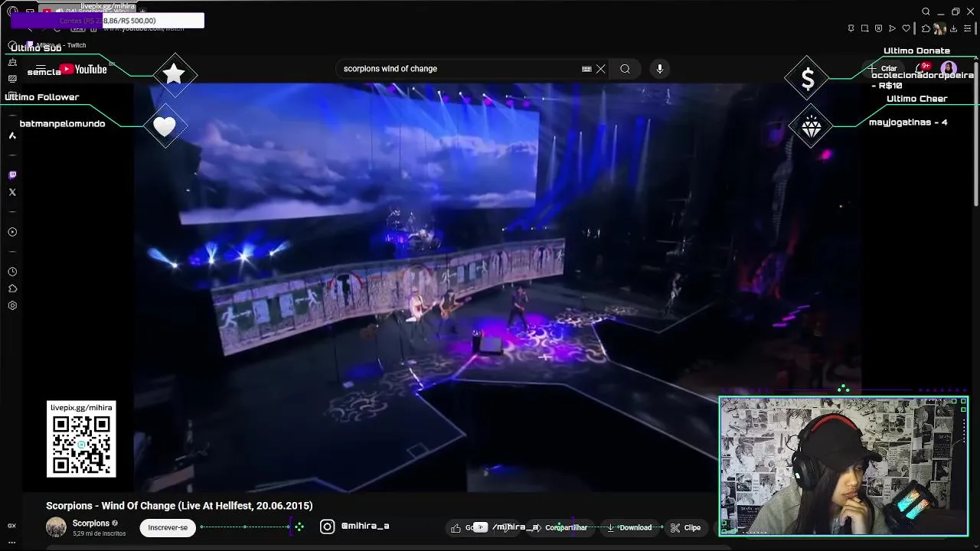The height and width of the screenshot is (551, 980).
Task: Open the player icon in Opera sidebar
Action: 12,232
